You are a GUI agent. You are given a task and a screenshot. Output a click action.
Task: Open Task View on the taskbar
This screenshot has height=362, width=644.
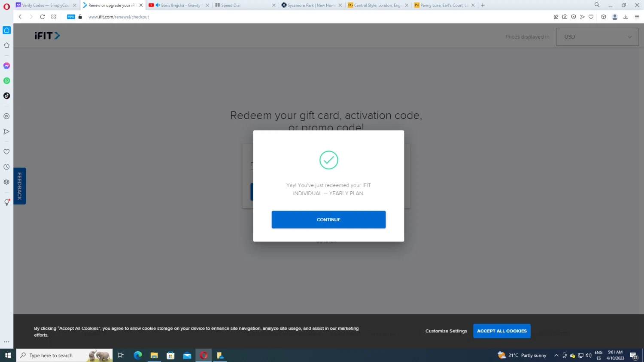click(121, 355)
